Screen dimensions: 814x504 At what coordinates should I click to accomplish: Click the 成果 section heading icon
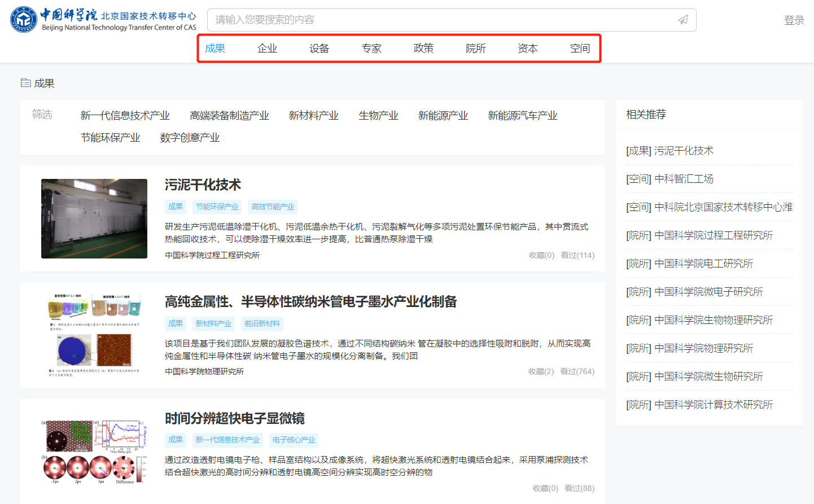pyautogui.click(x=25, y=83)
